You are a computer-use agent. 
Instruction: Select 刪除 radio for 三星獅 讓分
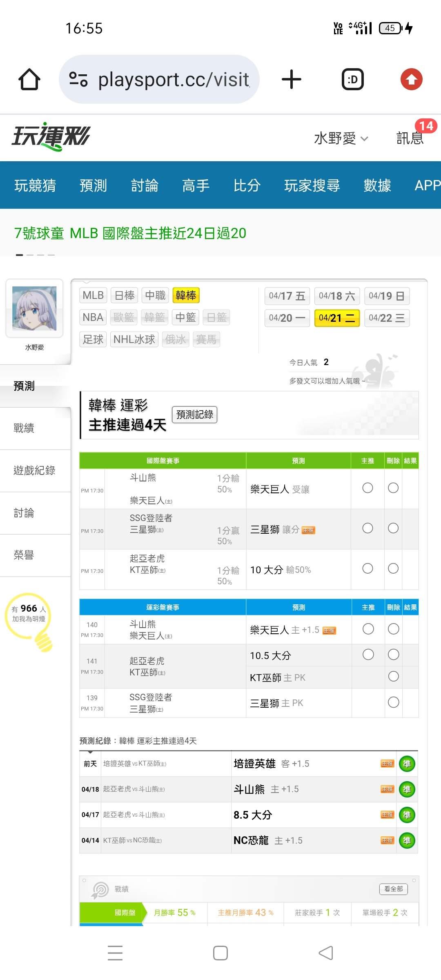393,528
